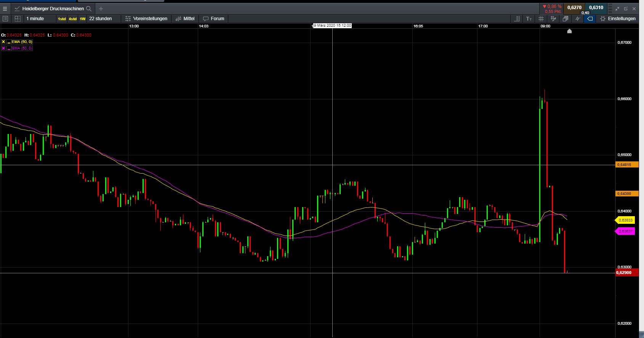Open the 22 stunden time range dropdown
The width and height of the screenshot is (644, 338).
tap(101, 19)
